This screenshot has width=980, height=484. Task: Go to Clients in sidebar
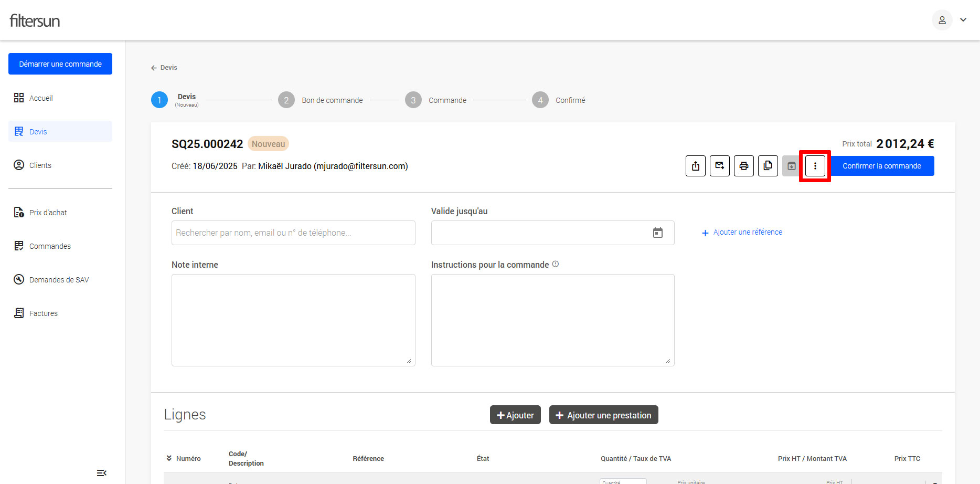click(40, 165)
